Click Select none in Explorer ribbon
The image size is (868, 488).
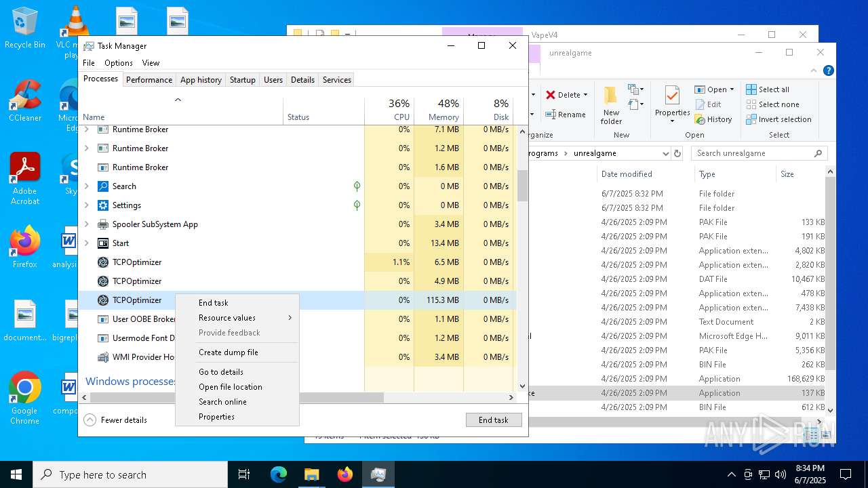pos(772,104)
